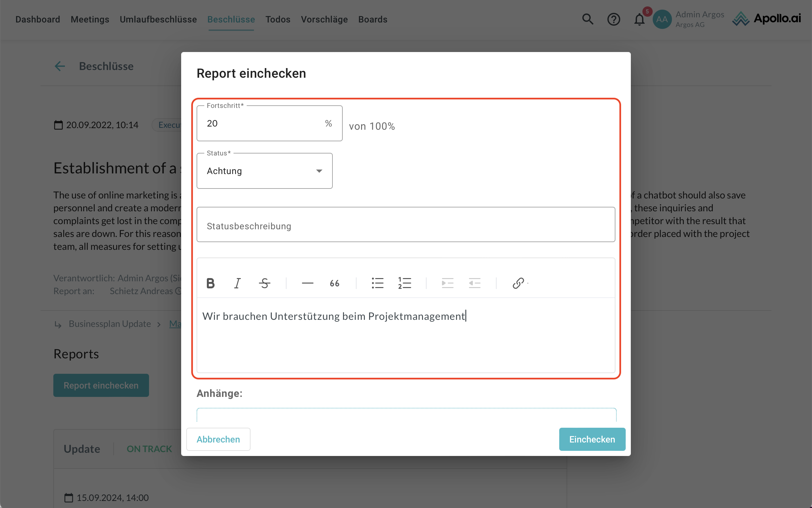
Task: Open the help question mark icon
Action: coord(613,19)
